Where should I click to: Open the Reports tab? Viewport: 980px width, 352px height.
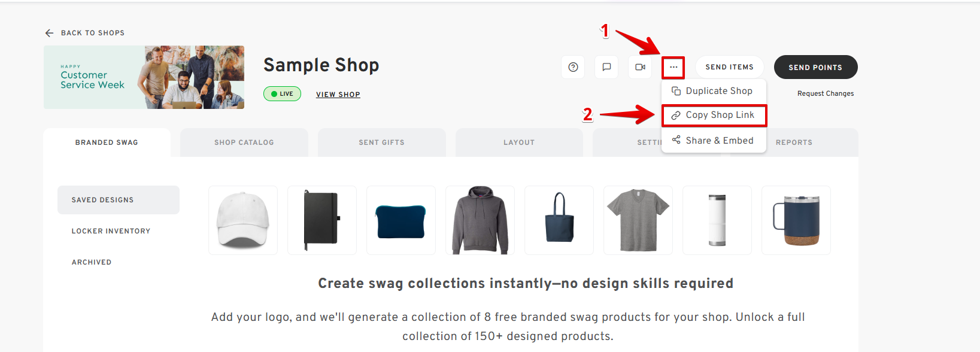pyautogui.click(x=794, y=142)
